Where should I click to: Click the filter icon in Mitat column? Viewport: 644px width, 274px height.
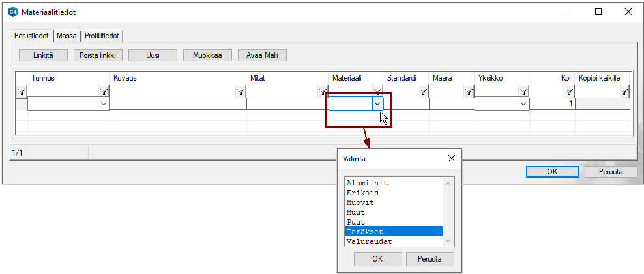pyautogui.click(x=322, y=92)
